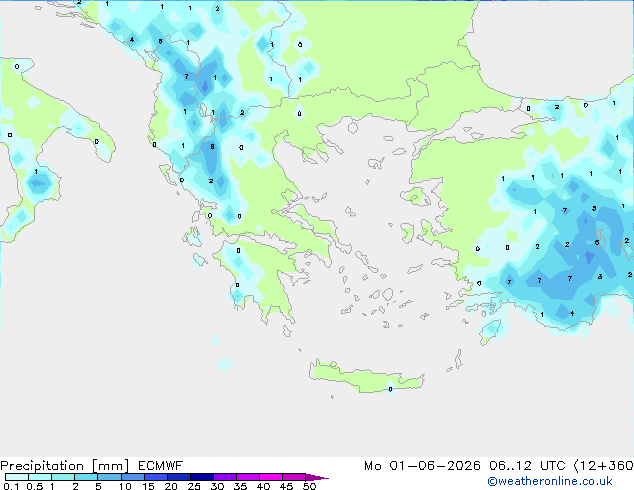Screen dimensions: 634x490
Task: Select the 2–5 mm legend color swatch
Action: (86, 477)
